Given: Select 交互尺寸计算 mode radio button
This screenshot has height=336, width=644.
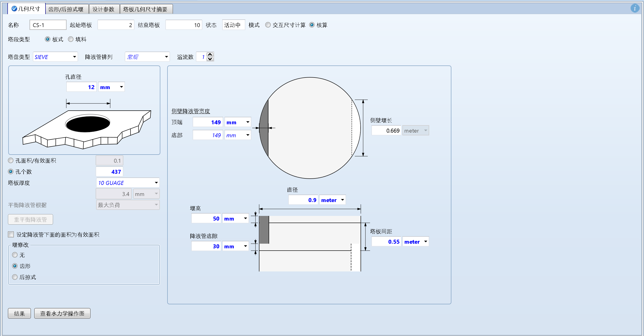Looking at the screenshot, I should tap(268, 25).
